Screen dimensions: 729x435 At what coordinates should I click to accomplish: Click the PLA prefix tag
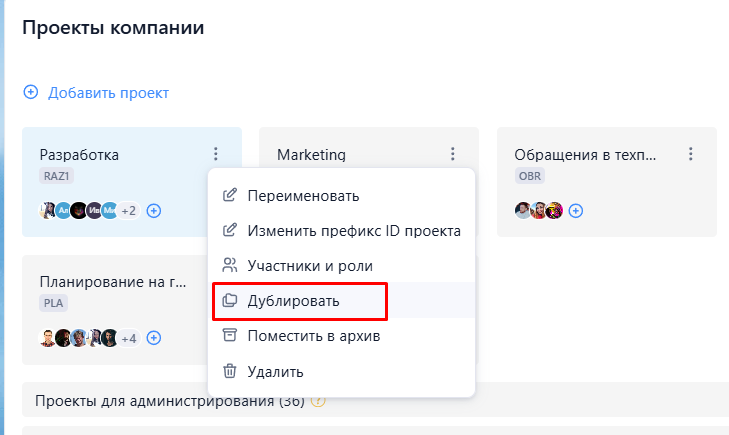(53, 303)
